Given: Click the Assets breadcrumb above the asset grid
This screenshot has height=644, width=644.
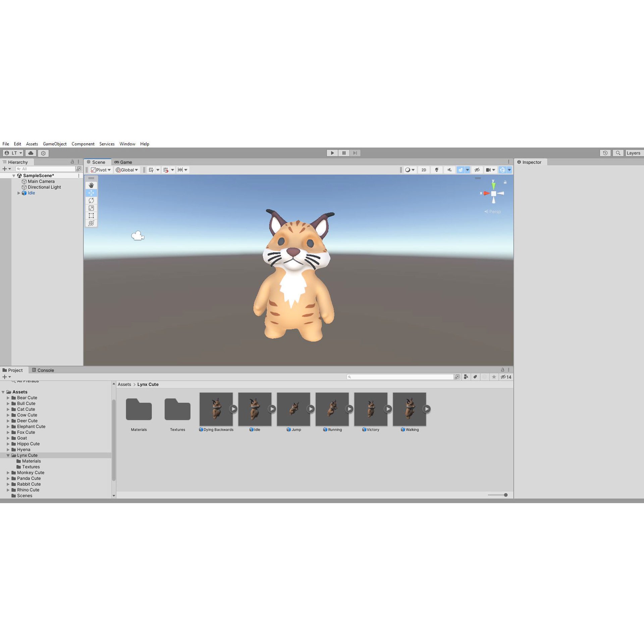Looking at the screenshot, I should 124,384.
